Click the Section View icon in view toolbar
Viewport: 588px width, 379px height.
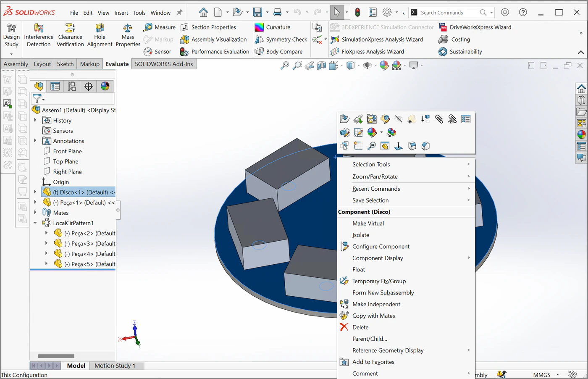coord(321,65)
